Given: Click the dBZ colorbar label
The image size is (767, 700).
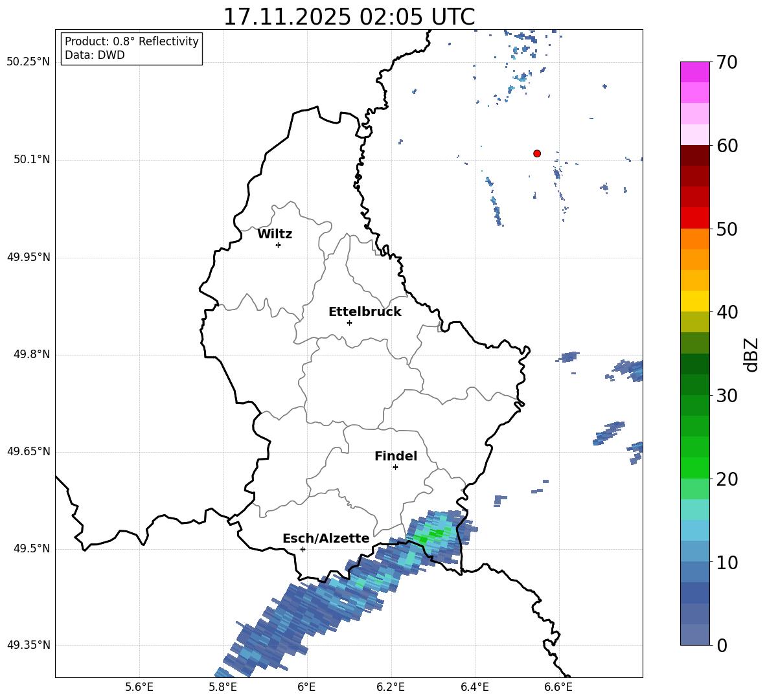Looking at the screenshot, I should click(x=751, y=354).
